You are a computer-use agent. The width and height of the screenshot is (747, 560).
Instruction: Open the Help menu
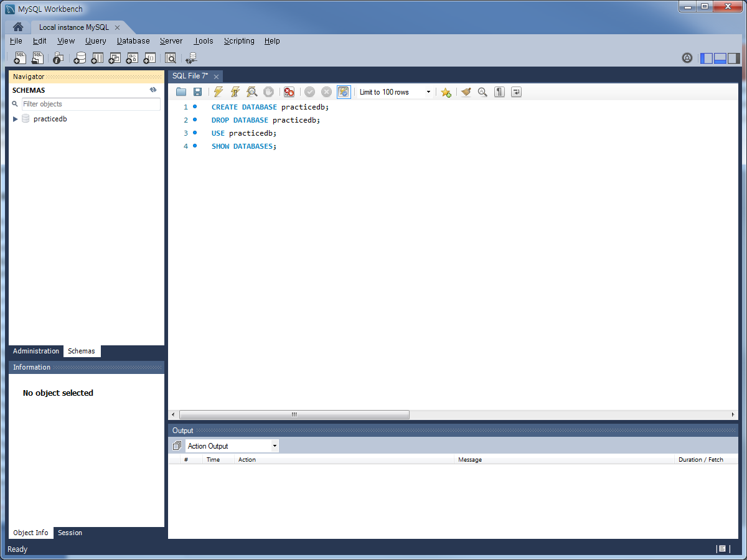(272, 41)
